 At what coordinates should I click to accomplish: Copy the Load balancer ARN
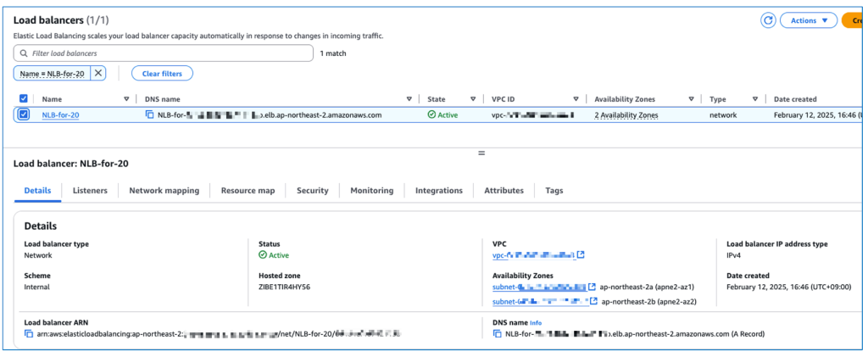tap(29, 334)
